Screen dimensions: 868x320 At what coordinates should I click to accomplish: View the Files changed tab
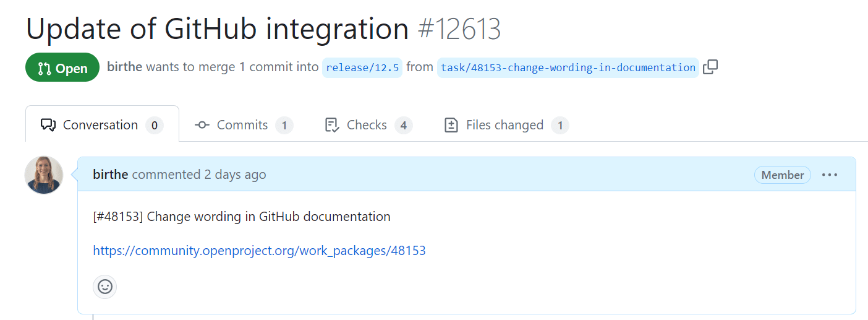click(x=504, y=125)
